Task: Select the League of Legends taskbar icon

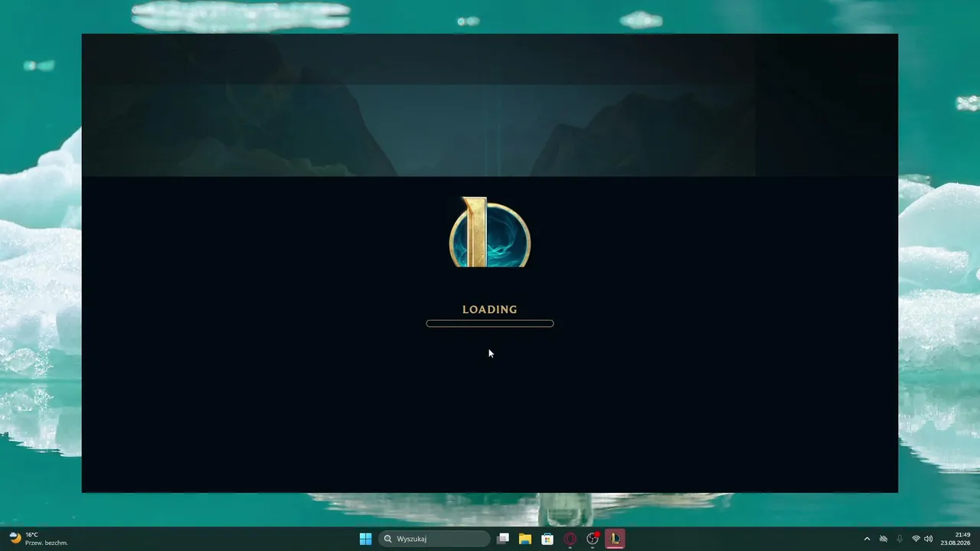Action: [x=615, y=539]
